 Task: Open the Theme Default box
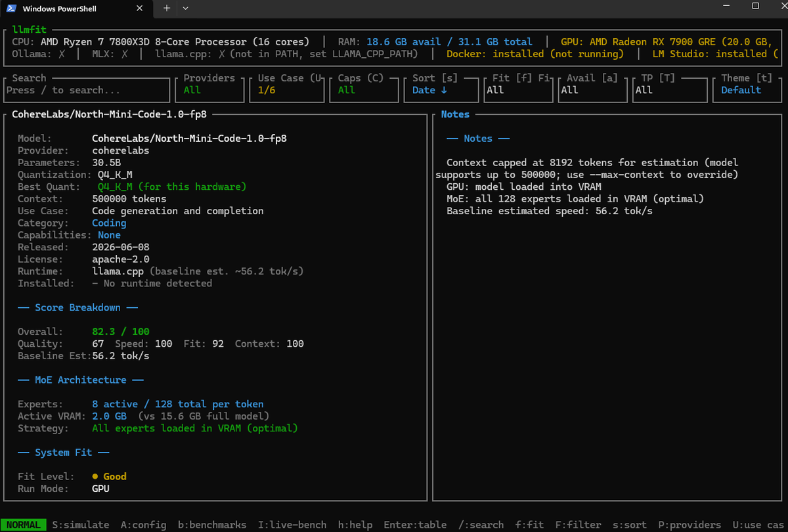(747, 90)
